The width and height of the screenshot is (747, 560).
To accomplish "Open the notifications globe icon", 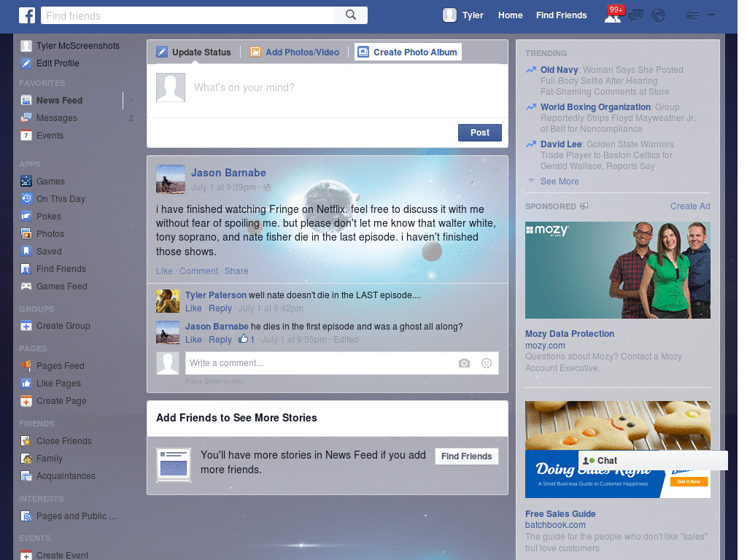I will 659,16.
